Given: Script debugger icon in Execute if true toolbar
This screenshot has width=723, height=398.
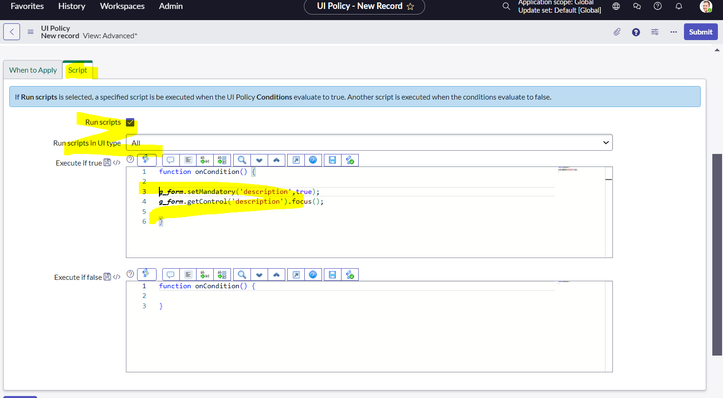Looking at the screenshot, I should pyautogui.click(x=350, y=160).
